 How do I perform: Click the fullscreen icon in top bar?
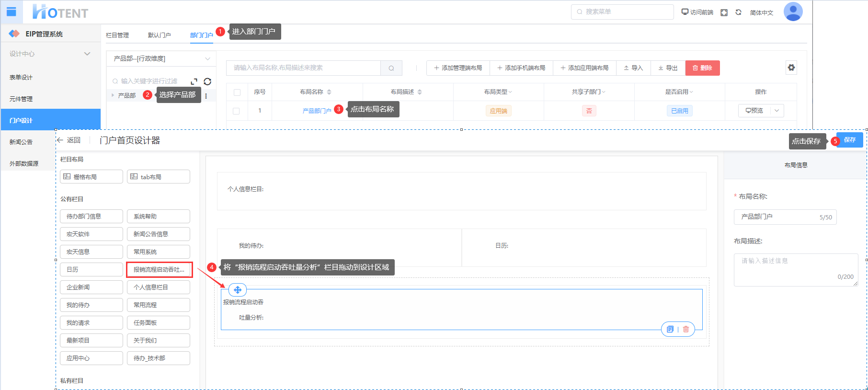click(724, 12)
